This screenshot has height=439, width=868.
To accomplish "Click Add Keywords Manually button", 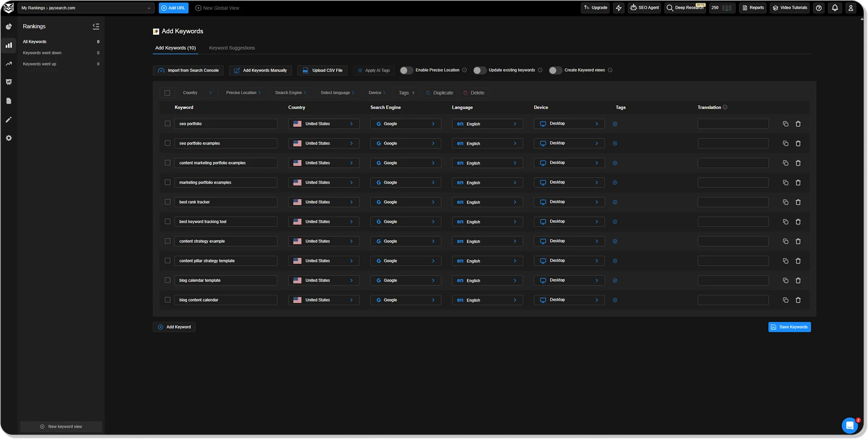I will click(260, 70).
